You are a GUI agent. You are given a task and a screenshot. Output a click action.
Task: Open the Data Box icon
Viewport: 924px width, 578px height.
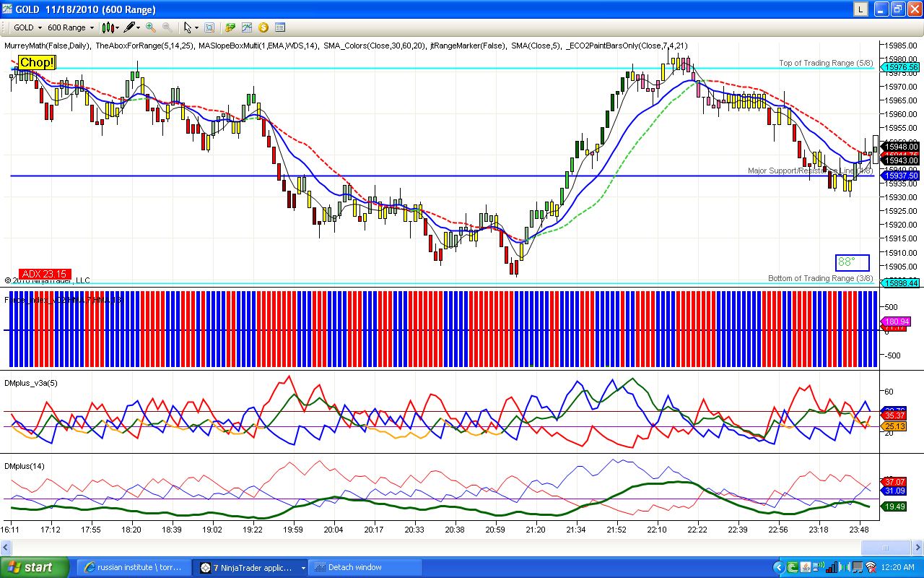point(209,27)
